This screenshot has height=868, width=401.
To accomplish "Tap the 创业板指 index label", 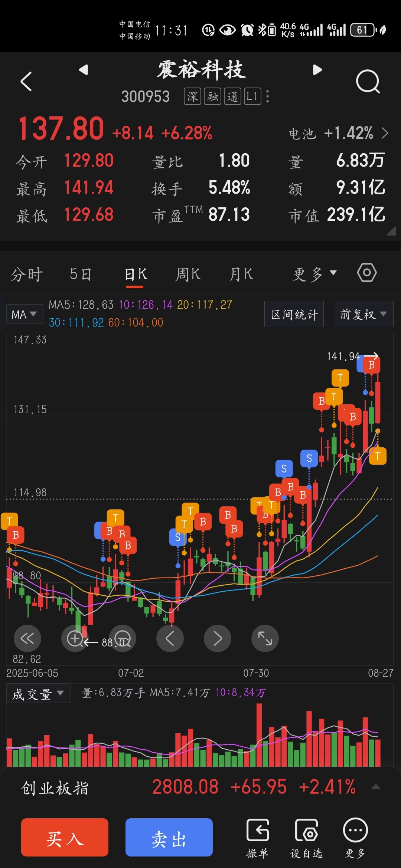I will (x=55, y=787).
